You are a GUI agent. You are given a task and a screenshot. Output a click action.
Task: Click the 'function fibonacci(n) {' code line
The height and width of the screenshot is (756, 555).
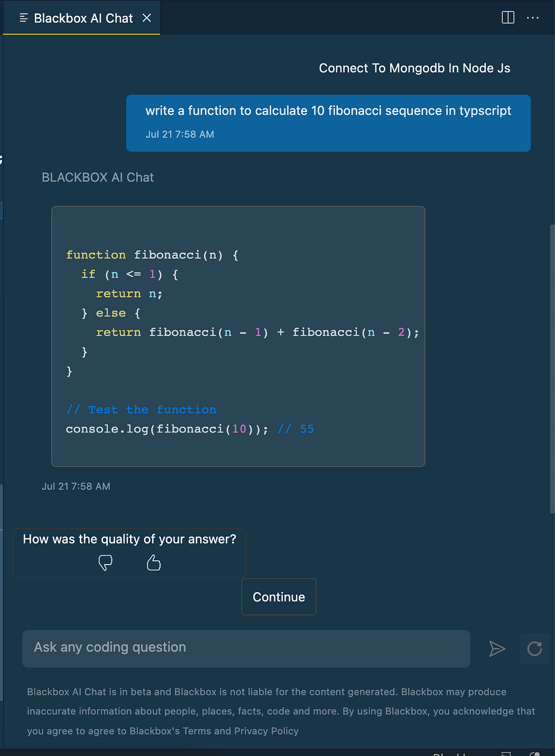(x=152, y=255)
